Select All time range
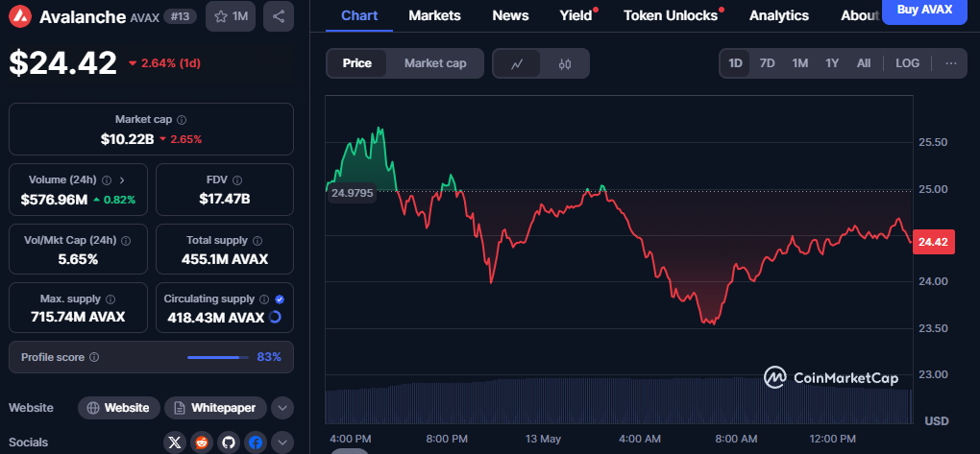The image size is (980, 454). click(x=864, y=63)
